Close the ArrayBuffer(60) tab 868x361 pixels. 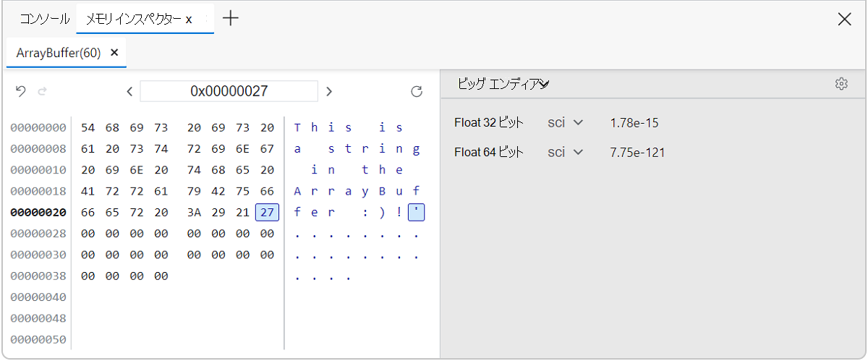pyautogui.click(x=114, y=53)
